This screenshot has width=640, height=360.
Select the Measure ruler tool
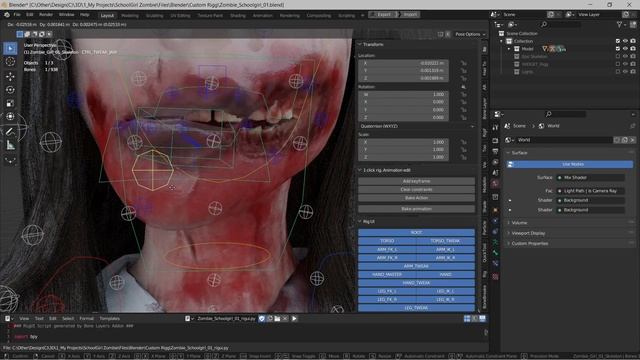pos(10,145)
